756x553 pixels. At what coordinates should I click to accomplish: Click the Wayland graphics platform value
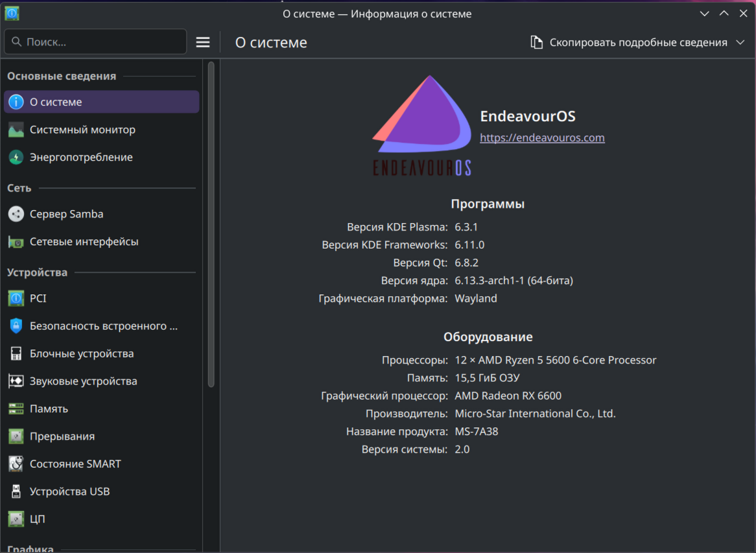tap(476, 298)
